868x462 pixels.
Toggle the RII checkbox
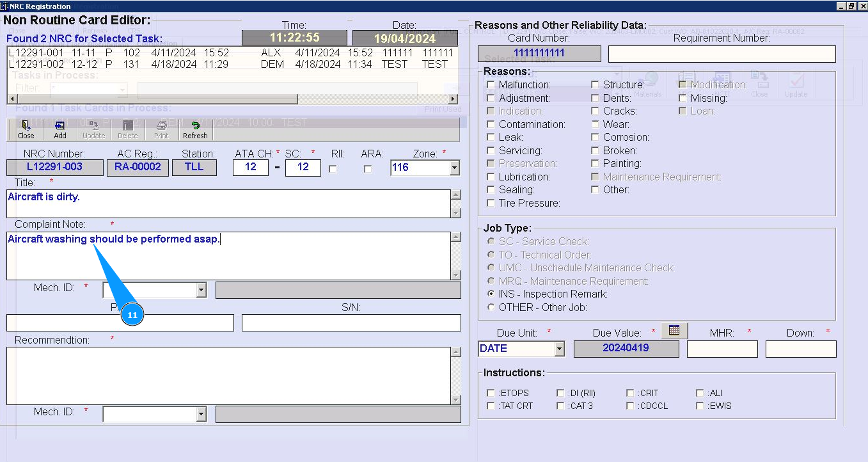pyautogui.click(x=333, y=170)
